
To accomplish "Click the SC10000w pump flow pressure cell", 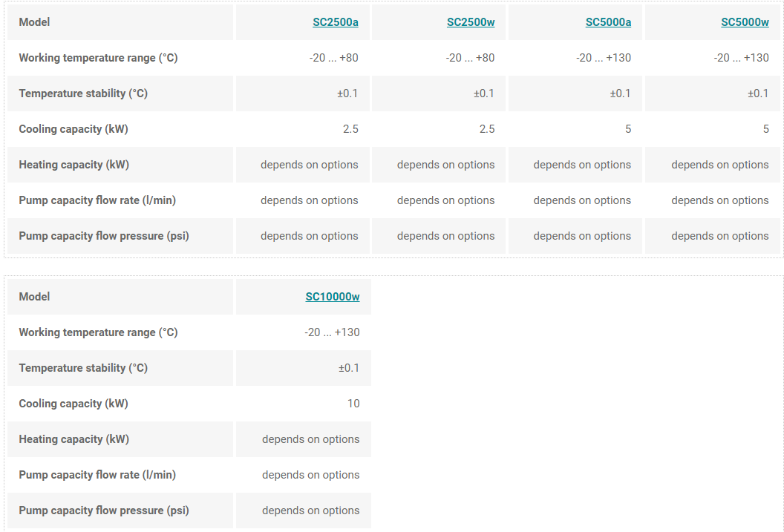I will (310, 510).
